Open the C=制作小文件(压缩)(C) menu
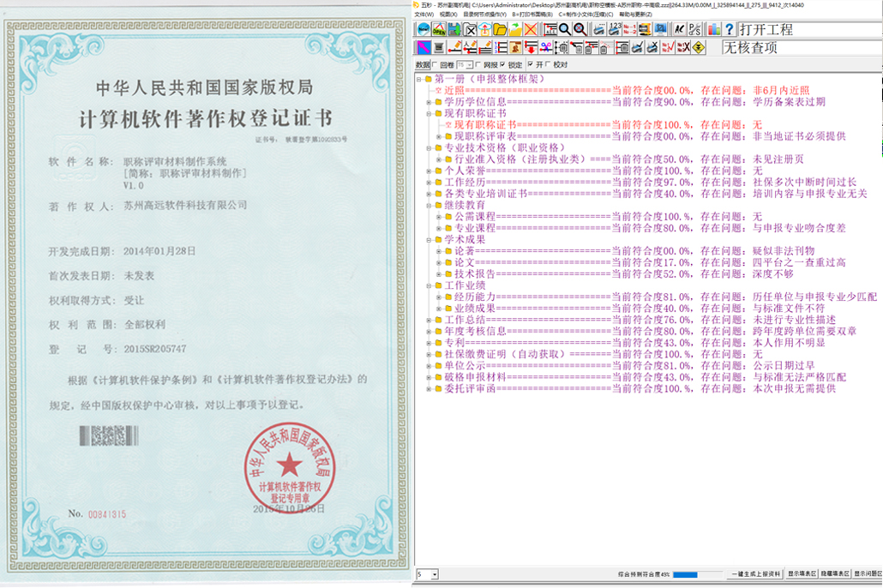The image size is (883, 588). click(x=586, y=14)
